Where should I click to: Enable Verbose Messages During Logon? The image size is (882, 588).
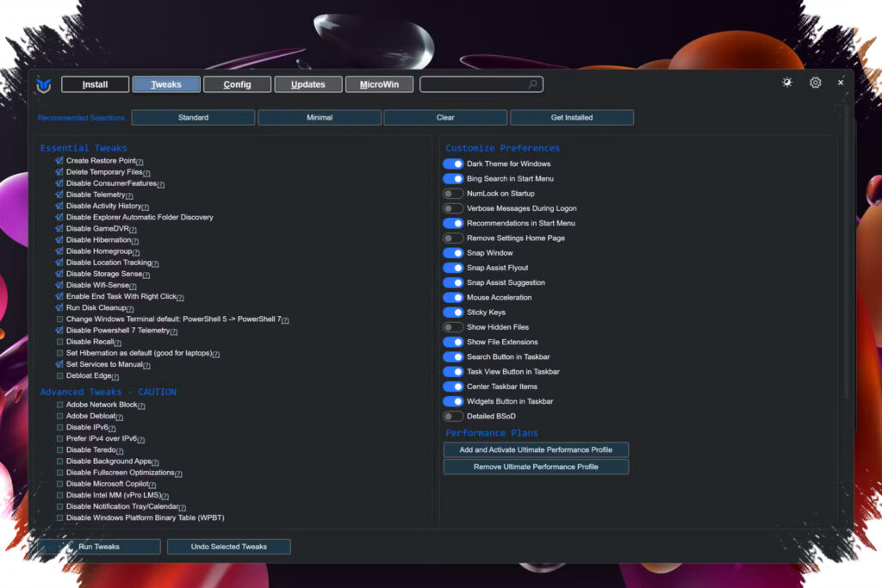click(453, 208)
